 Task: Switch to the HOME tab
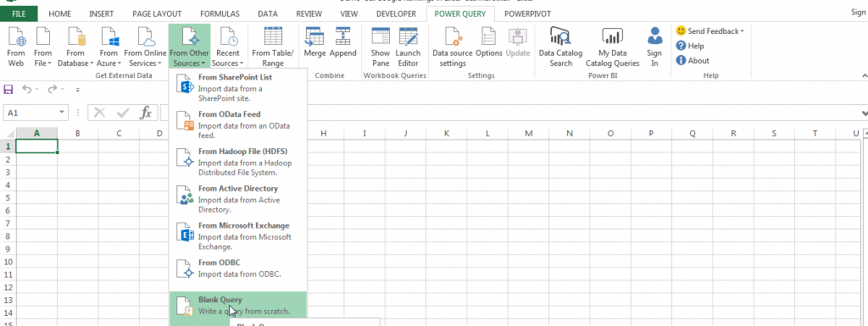[60, 14]
